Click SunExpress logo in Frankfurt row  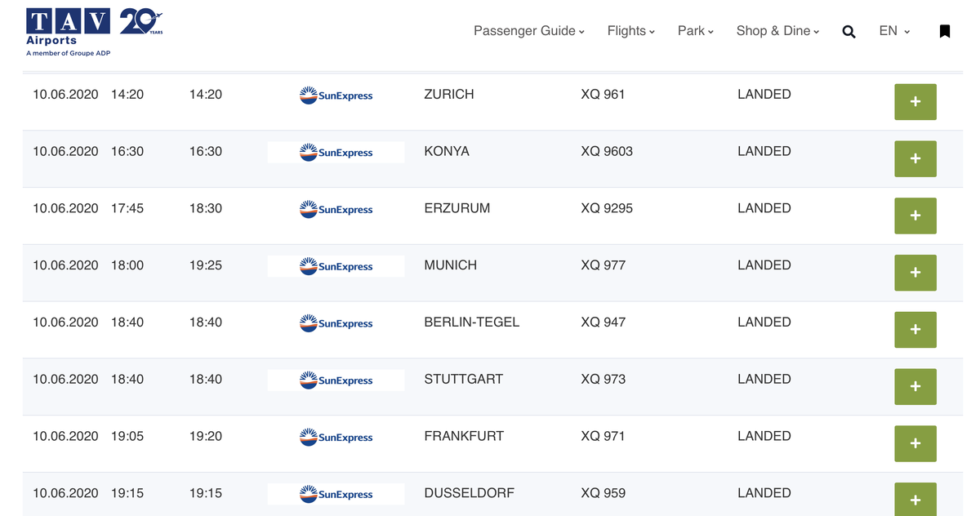[336, 437]
